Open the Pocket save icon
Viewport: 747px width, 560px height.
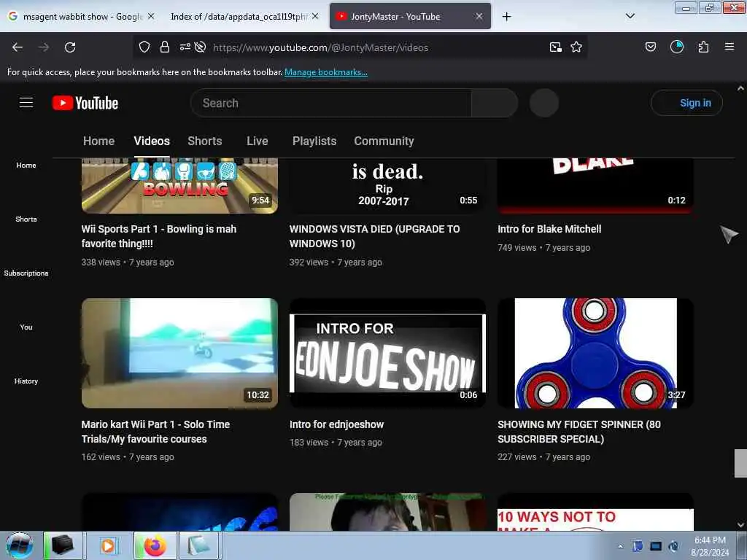651,47
